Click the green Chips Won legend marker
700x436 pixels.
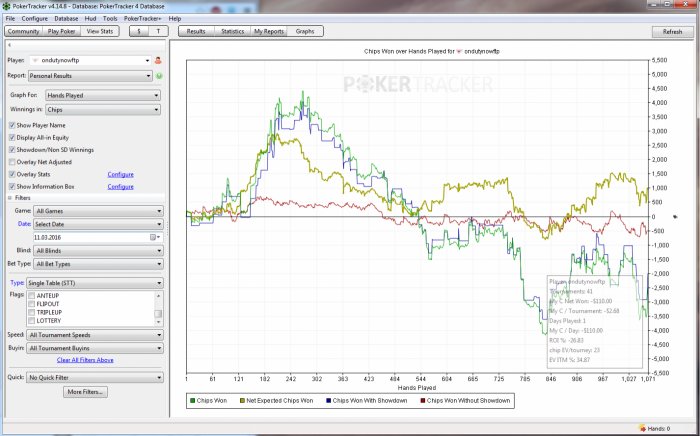coord(192,400)
